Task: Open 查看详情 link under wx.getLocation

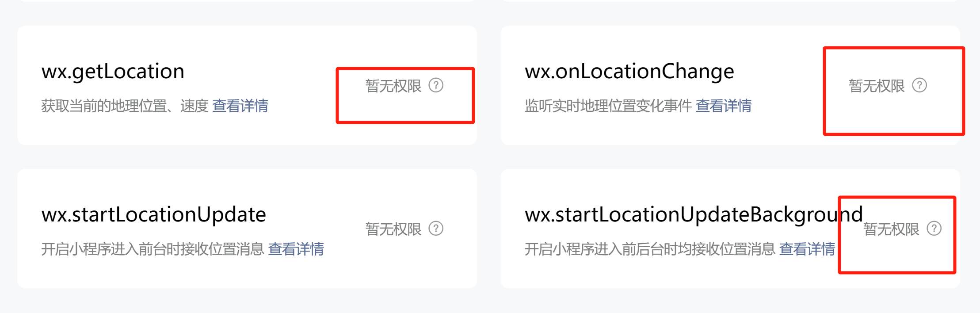Action: (x=240, y=106)
